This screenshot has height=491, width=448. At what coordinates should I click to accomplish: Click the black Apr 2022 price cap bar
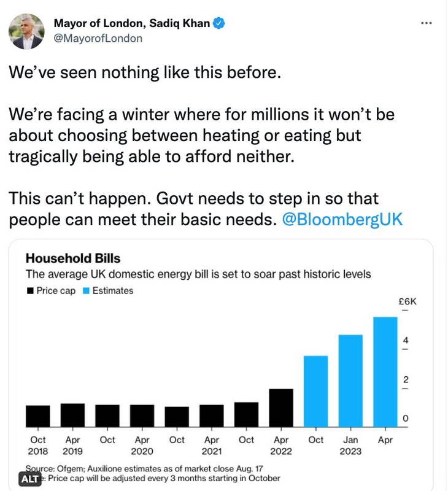coord(281,408)
